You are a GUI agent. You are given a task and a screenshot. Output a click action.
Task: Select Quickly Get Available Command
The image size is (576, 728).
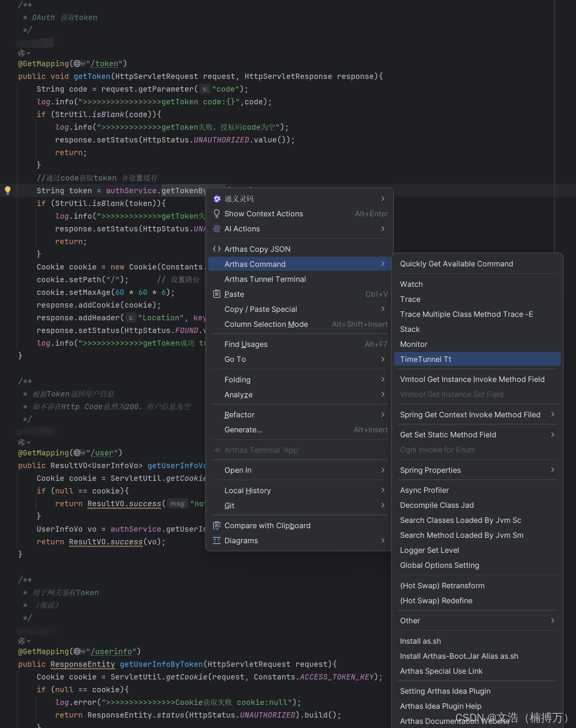coord(477,264)
